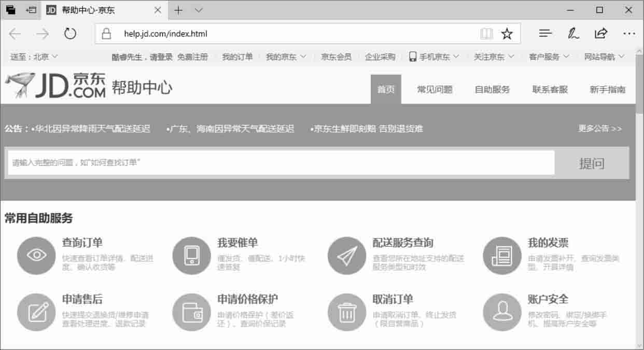
Task: Click the tabs aside icon in the title bar
Action: 11,10
